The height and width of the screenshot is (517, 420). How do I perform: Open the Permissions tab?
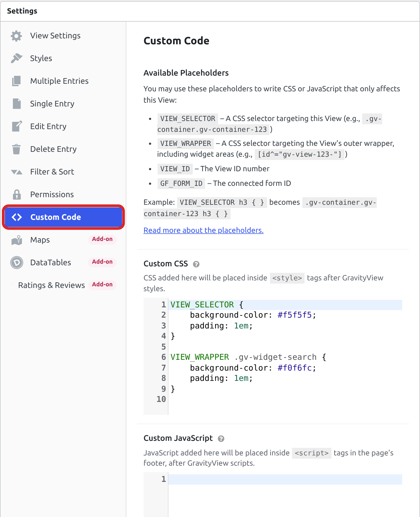[x=64, y=194]
